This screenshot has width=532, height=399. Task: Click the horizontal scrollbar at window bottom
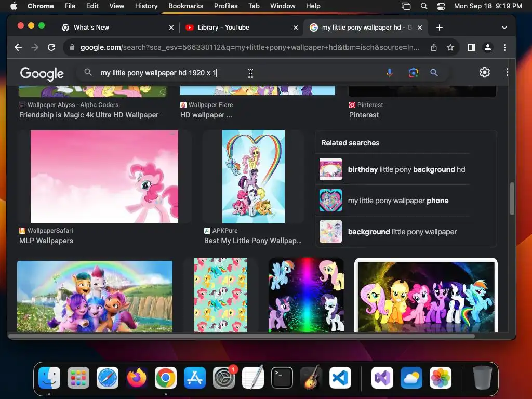(241, 336)
